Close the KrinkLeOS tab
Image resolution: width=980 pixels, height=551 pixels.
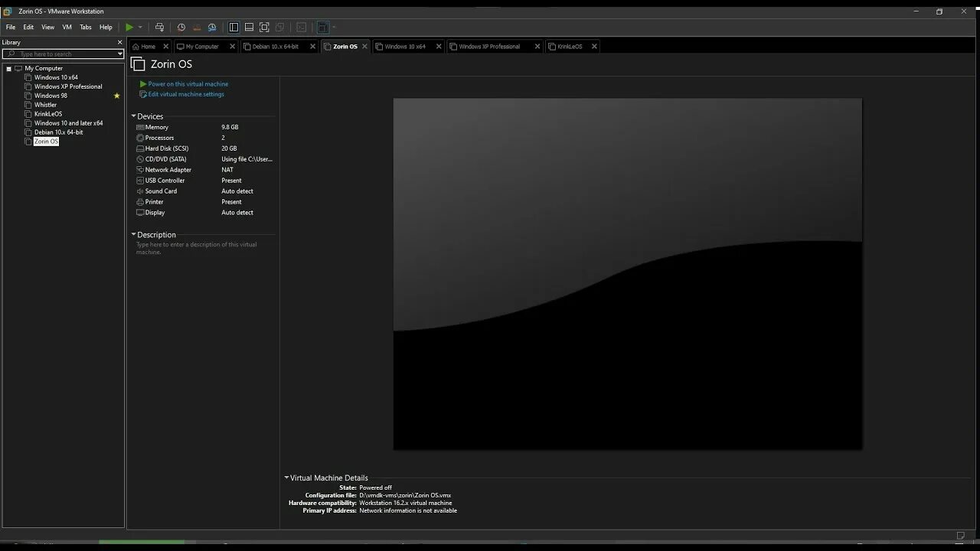594,47
